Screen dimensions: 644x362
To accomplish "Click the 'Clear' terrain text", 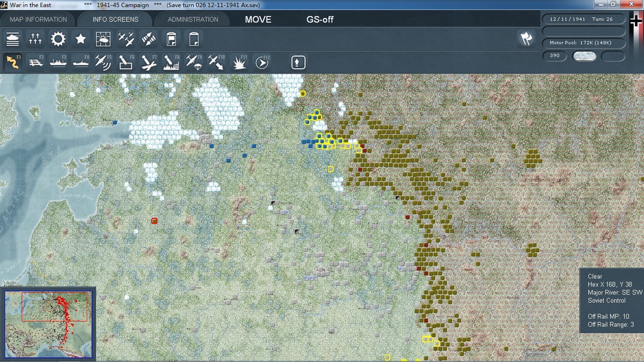I will [x=595, y=277].
